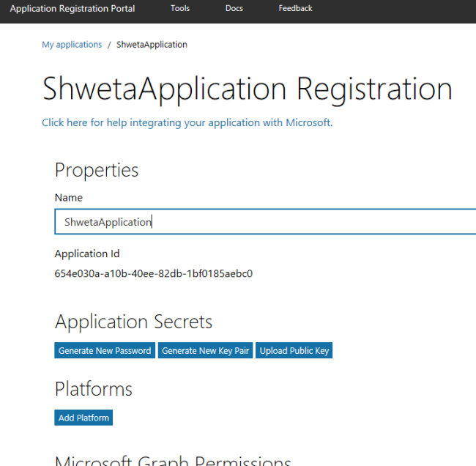The image size is (476, 466).
Task: Click the ShwetaApplication Registration page heading
Action: (247, 89)
